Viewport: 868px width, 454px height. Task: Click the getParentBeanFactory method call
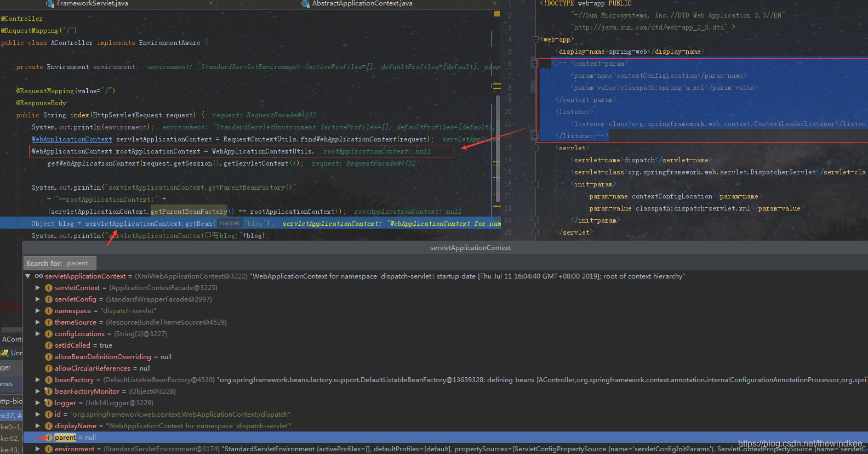189,212
